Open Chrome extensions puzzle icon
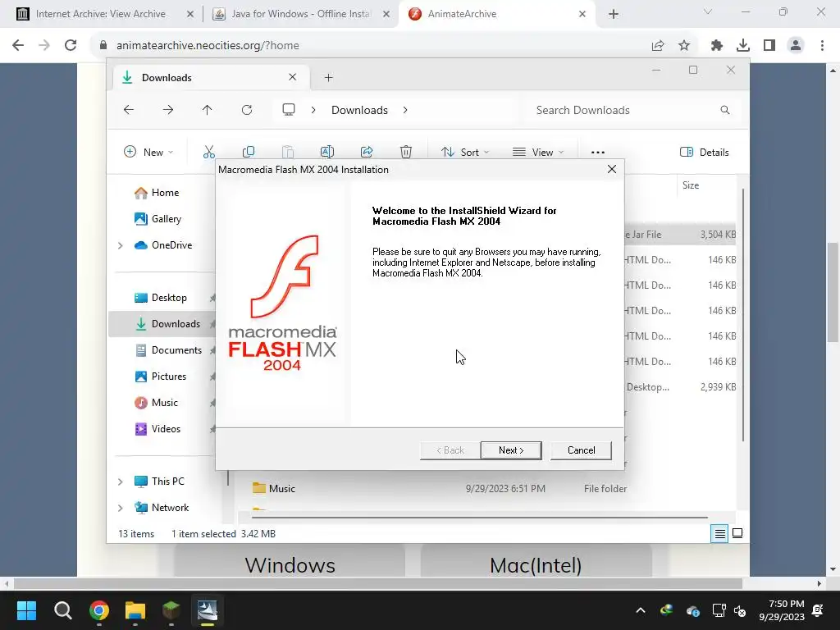This screenshot has height=630, width=840. (717, 46)
